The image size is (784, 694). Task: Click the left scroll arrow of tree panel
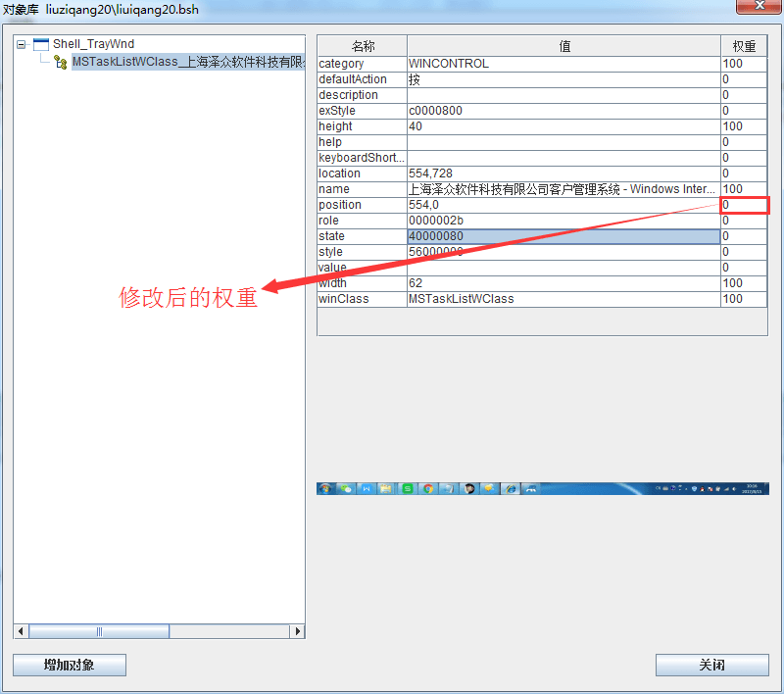tap(21, 632)
